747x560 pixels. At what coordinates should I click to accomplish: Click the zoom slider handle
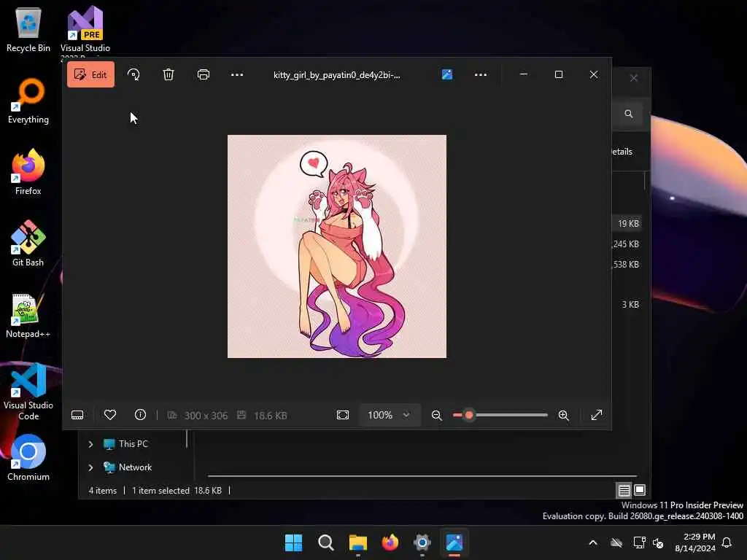469,415
